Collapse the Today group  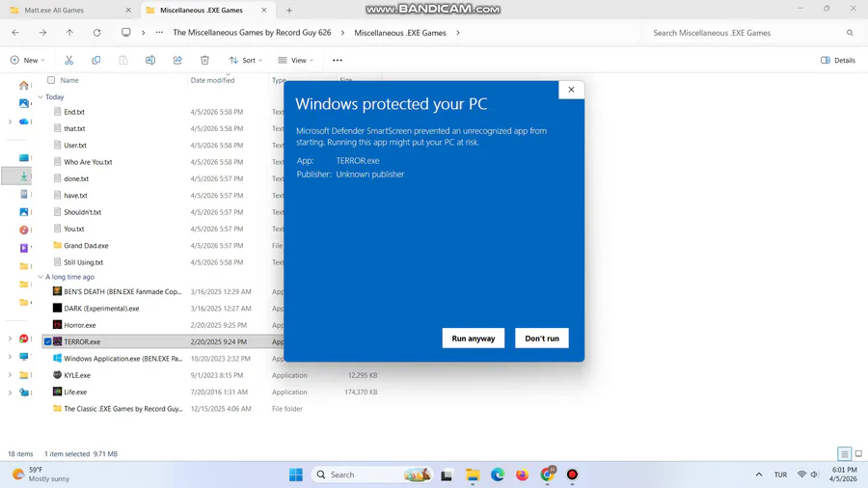pyautogui.click(x=41, y=96)
